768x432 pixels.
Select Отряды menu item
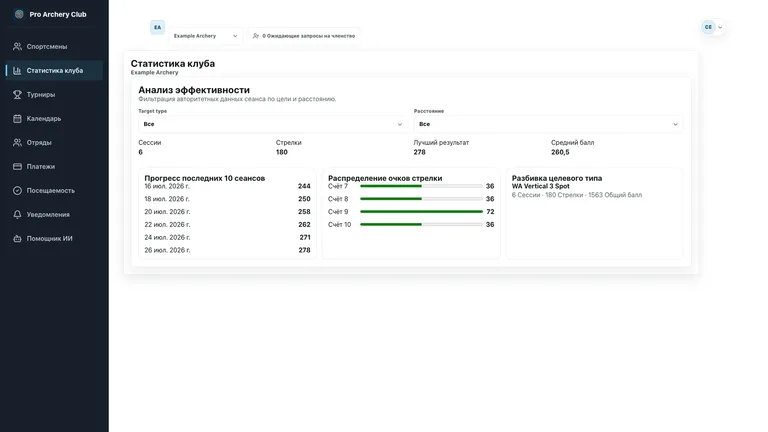[54, 143]
